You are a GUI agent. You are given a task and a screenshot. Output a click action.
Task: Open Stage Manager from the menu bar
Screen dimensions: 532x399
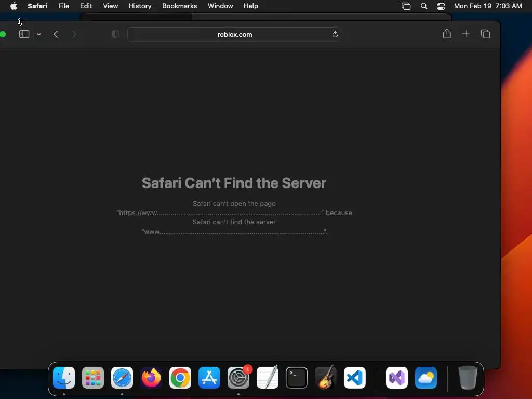tap(406, 6)
